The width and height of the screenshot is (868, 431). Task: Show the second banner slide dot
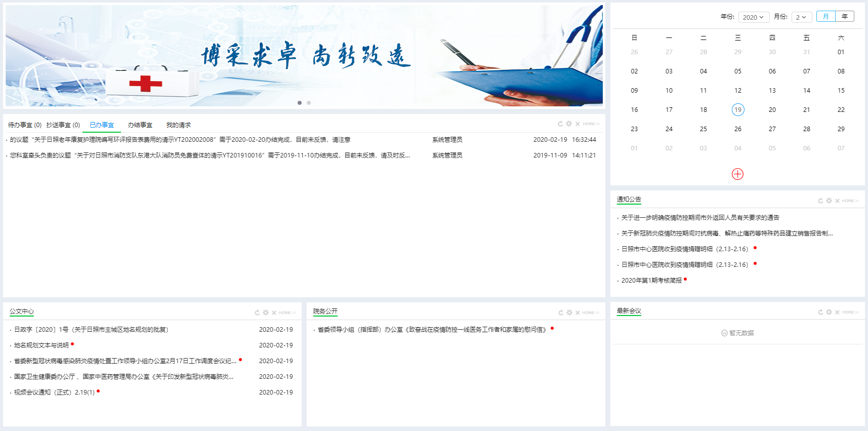point(309,103)
